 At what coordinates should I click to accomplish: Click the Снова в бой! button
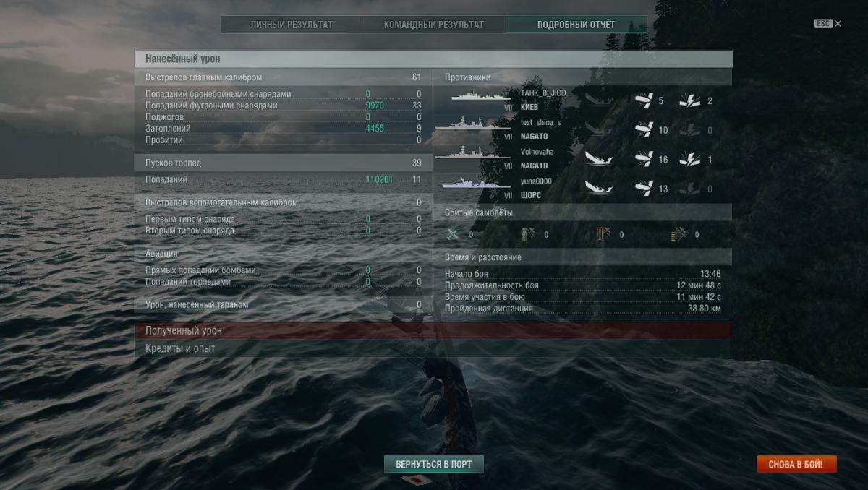pos(796,464)
